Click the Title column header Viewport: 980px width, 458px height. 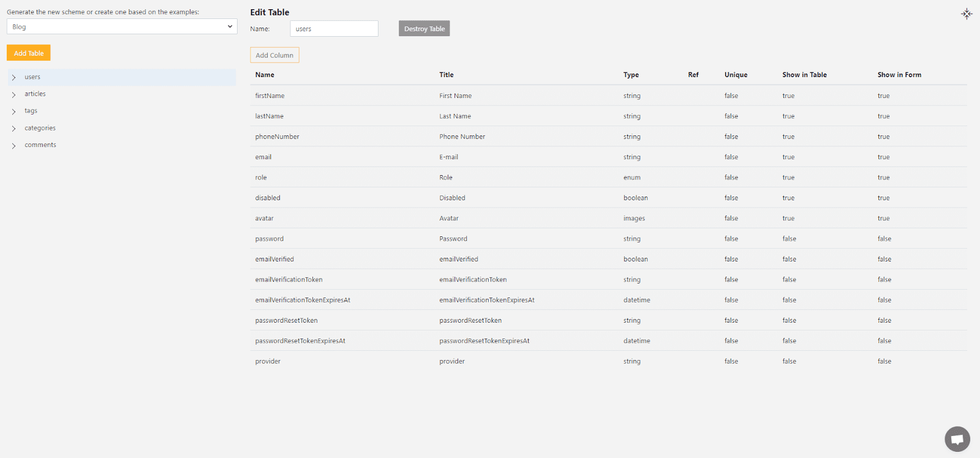click(447, 75)
